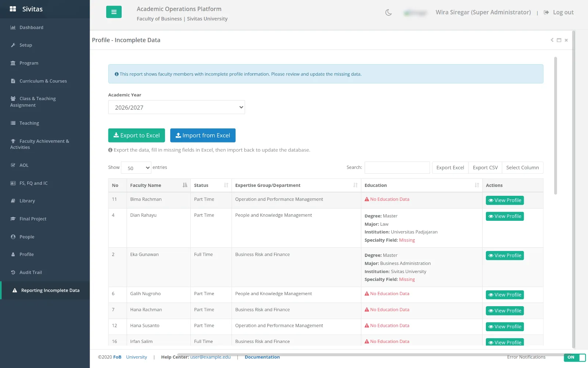The width and height of the screenshot is (588, 368).
Task: Click the Sivitas grid logo icon
Action: [13, 9]
